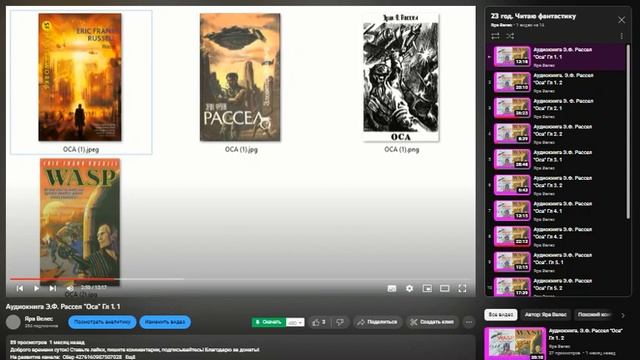Click the "Создать клип" scissors button
This screenshot has height=360, width=640.
[432, 322]
